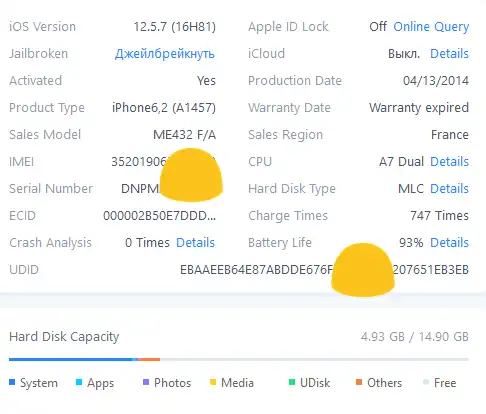The image size is (486, 414).
Task: Click the Online Query link
Action: pyautogui.click(x=431, y=27)
